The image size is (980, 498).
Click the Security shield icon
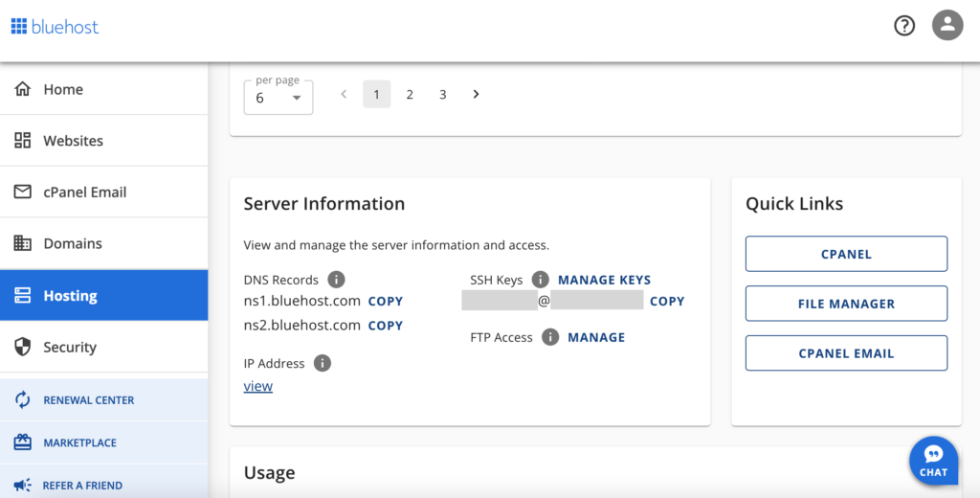pyautogui.click(x=23, y=347)
